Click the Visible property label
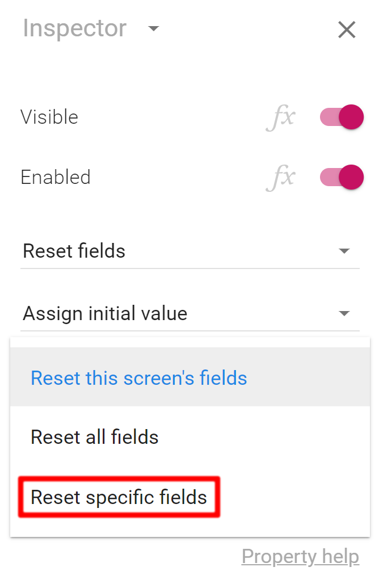 (x=49, y=117)
